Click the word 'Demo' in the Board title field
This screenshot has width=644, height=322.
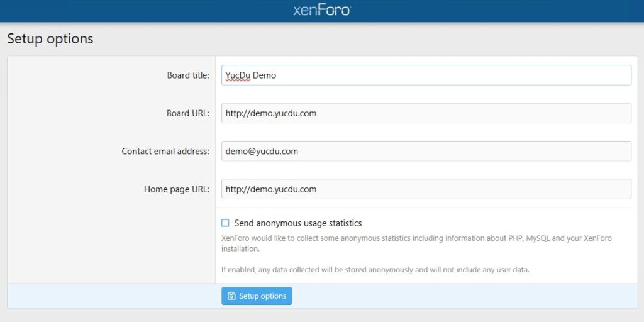265,75
